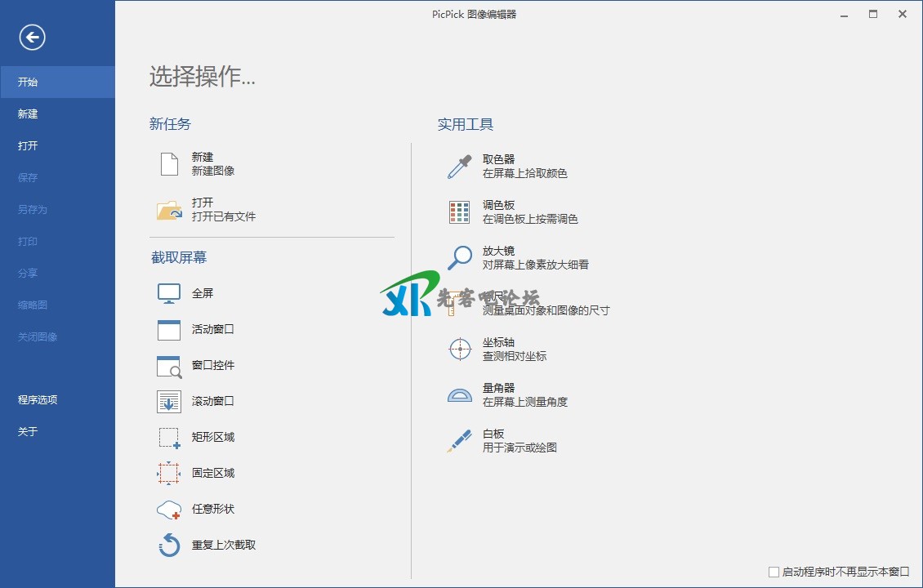The width and height of the screenshot is (923, 588).
Task: Open the whiteboard pen icon
Action: pos(460,441)
